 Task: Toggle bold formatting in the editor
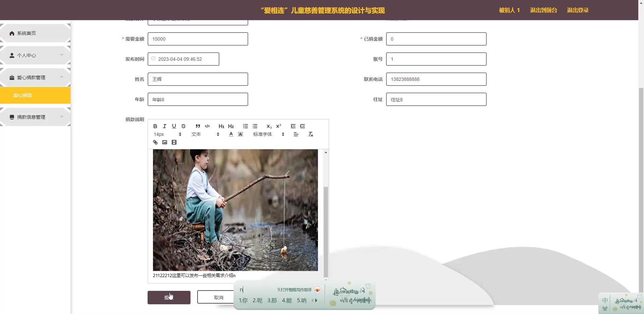[x=155, y=126]
